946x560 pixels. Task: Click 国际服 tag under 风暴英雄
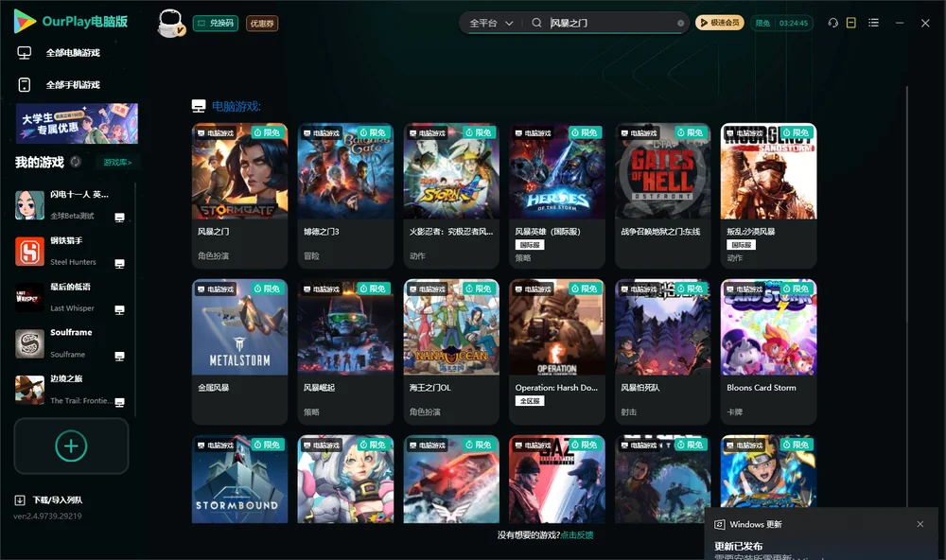coord(530,245)
